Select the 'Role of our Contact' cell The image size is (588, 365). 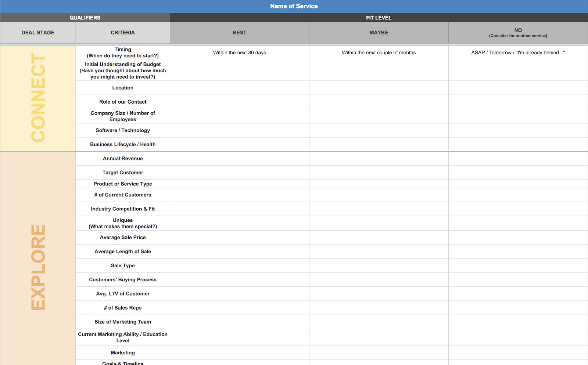click(123, 102)
